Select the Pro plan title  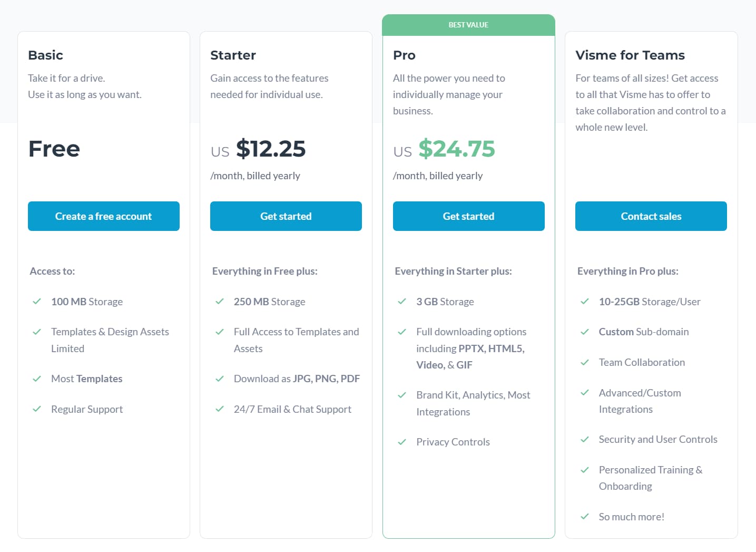404,55
